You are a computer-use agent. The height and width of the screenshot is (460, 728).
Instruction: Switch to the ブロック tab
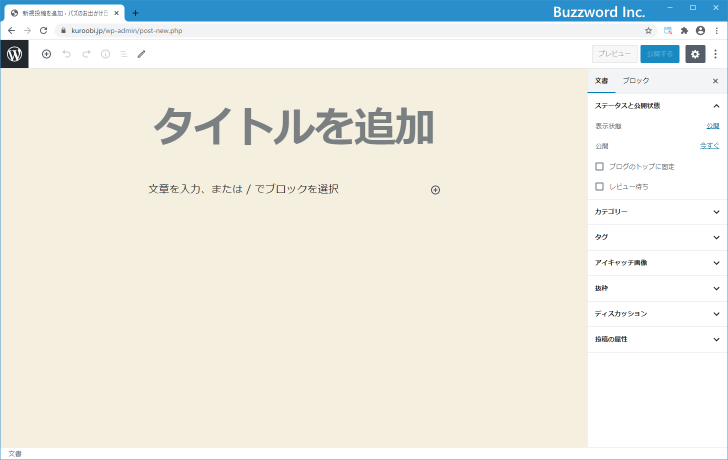click(x=636, y=81)
